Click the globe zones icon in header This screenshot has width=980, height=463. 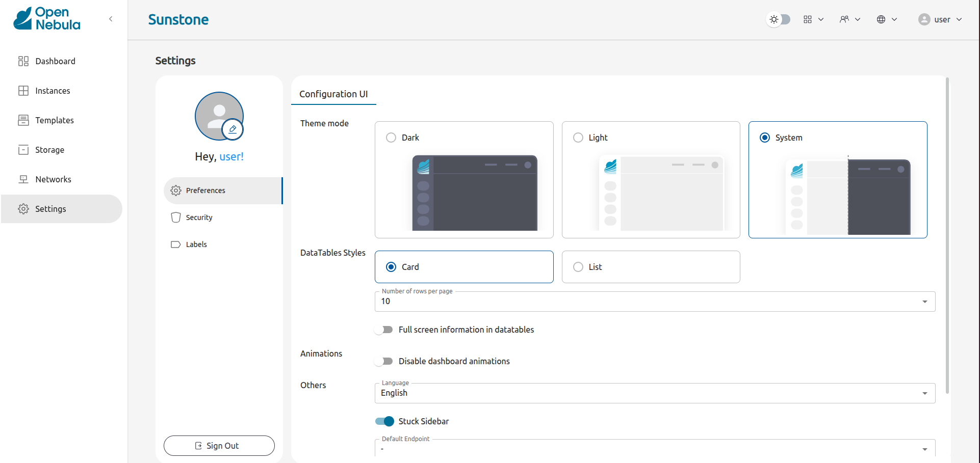pos(882,19)
